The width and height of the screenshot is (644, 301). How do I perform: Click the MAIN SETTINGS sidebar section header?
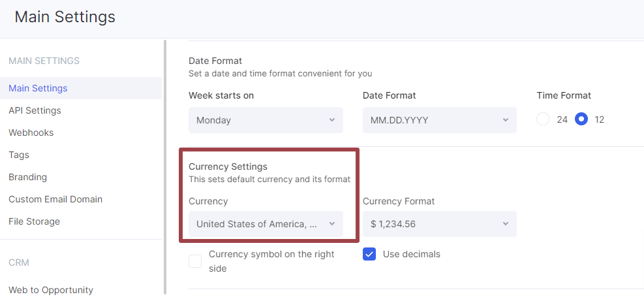[44, 61]
